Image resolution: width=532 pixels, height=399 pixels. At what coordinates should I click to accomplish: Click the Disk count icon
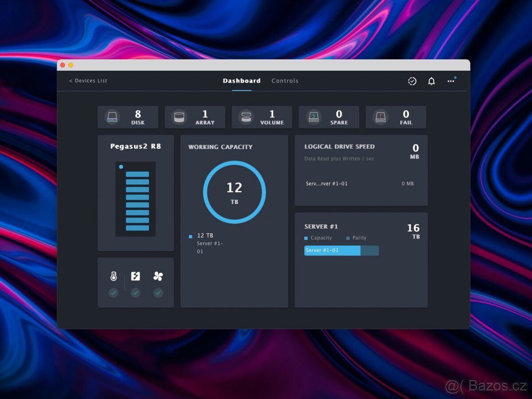tap(112, 117)
